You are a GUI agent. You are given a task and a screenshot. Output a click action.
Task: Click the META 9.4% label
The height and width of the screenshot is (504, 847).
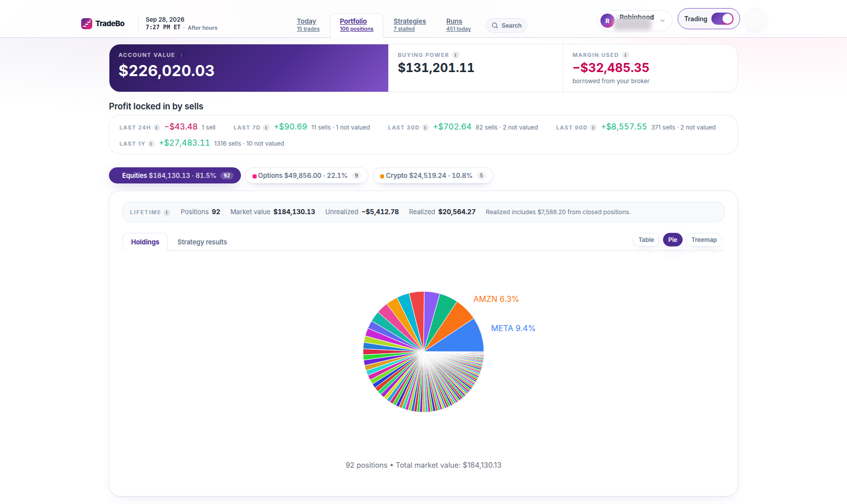click(x=513, y=328)
